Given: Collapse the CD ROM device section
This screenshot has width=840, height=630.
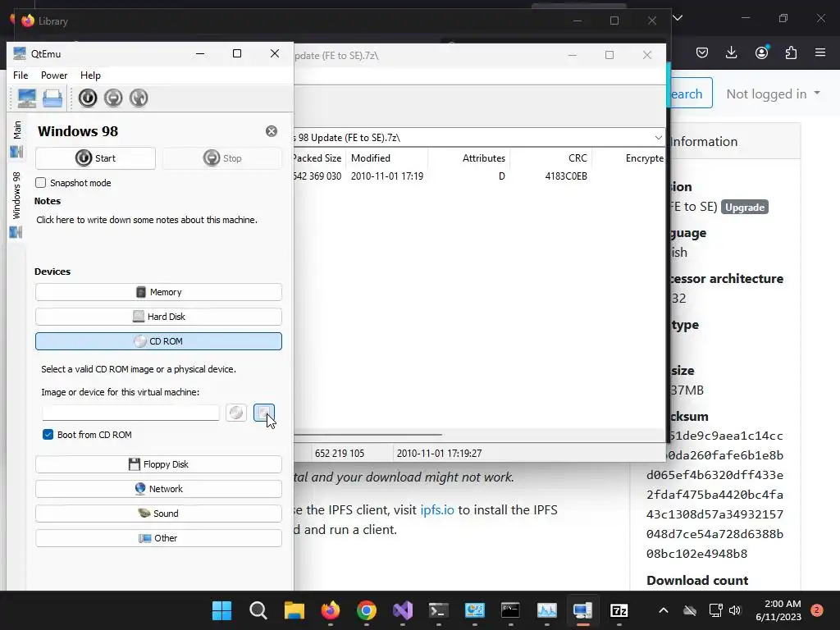Looking at the screenshot, I should pyautogui.click(x=158, y=341).
